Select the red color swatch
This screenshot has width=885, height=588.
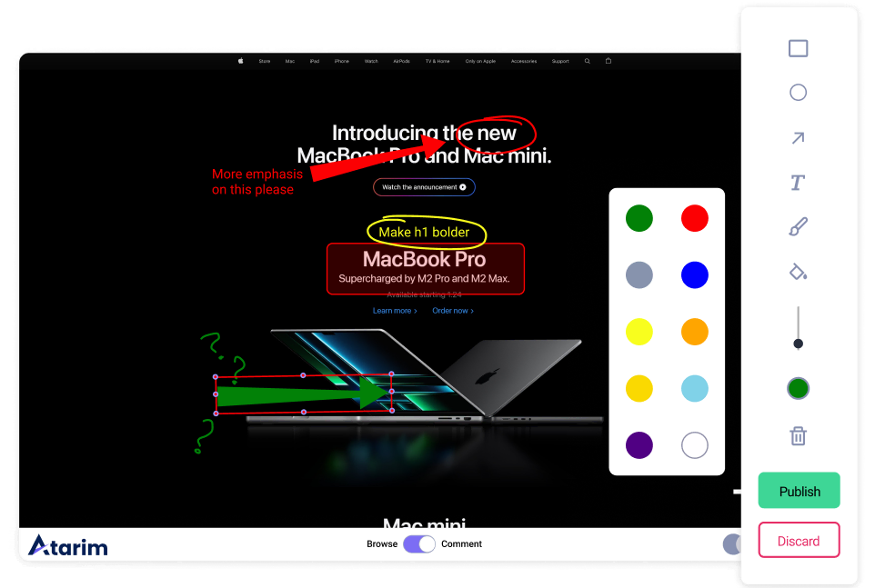tap(694, 218)
